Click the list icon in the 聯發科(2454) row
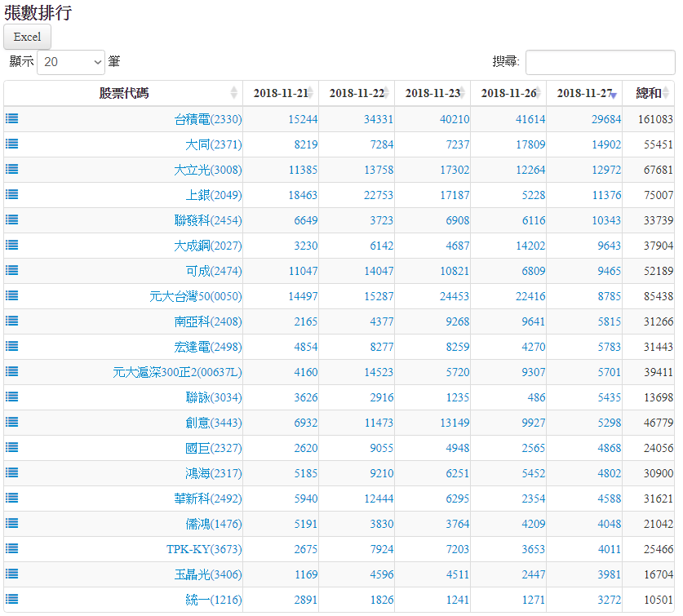 click(12, 219)
